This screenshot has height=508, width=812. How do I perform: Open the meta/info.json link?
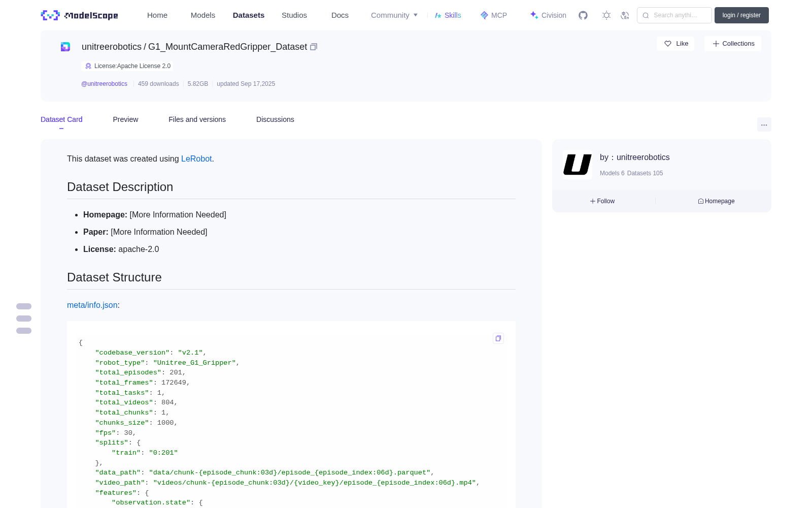[x=92, y=305]
